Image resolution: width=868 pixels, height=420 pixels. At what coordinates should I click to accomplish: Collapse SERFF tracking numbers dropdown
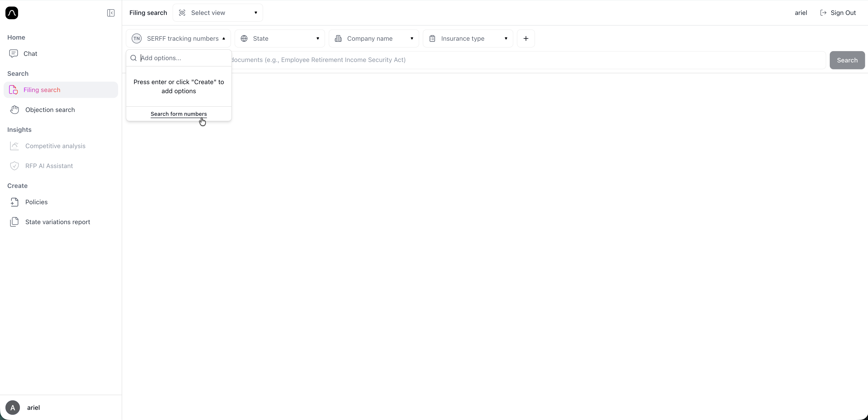point(178,38)
